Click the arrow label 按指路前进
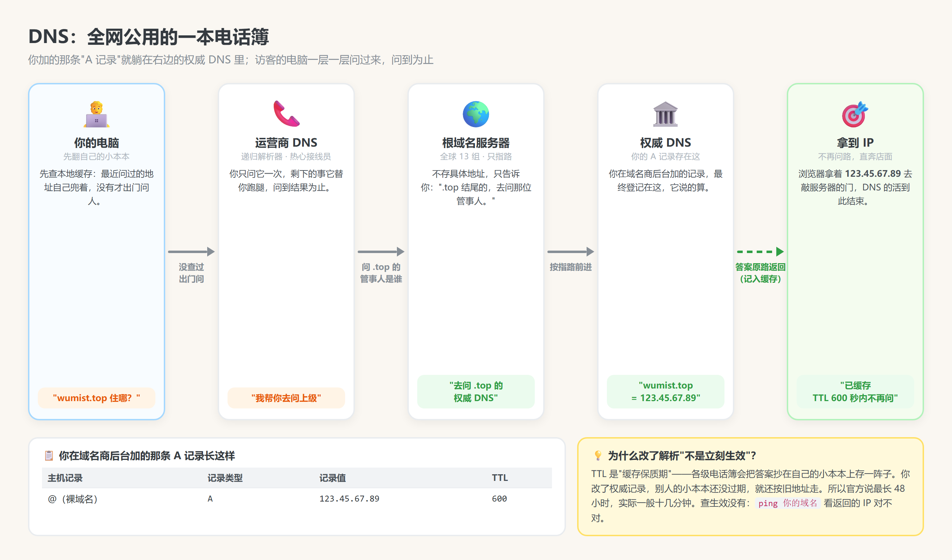This screenshot has height=560, width=952. (570, 267)
